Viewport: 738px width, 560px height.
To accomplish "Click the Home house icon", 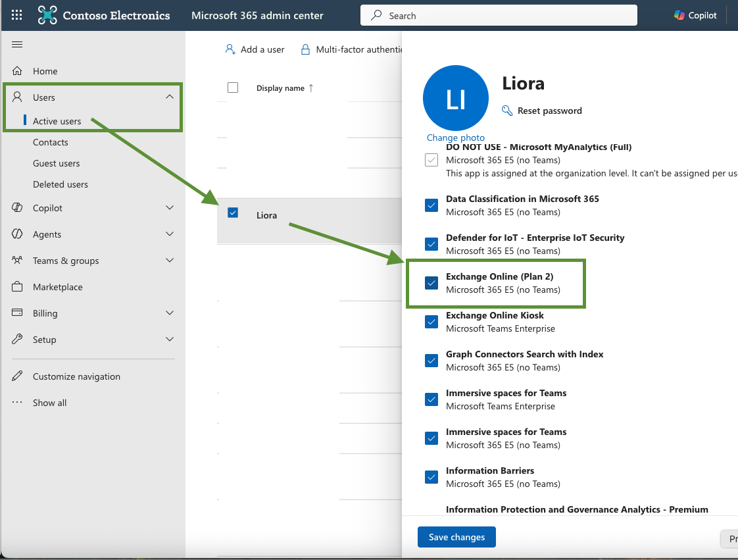I will [x=17, y=70].
